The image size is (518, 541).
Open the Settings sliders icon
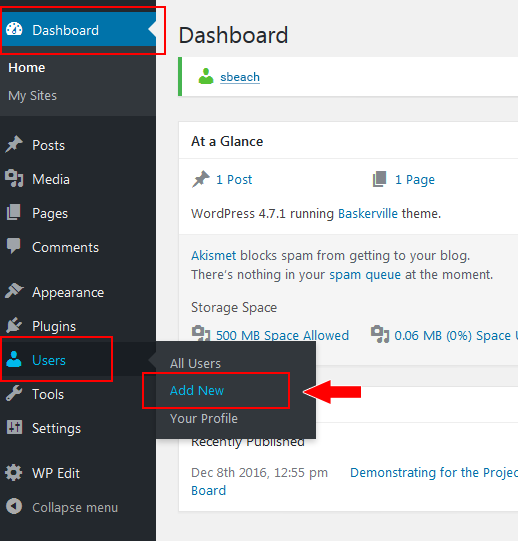point(14,427)
